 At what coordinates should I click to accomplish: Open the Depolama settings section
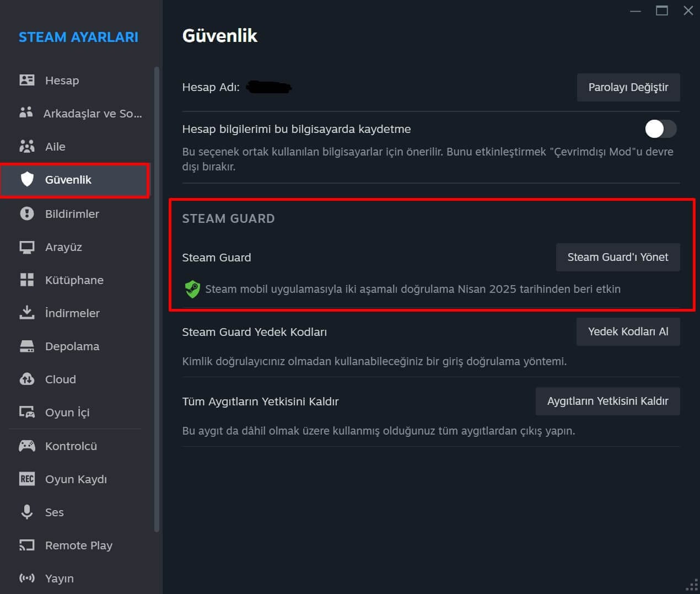point(72,346)
